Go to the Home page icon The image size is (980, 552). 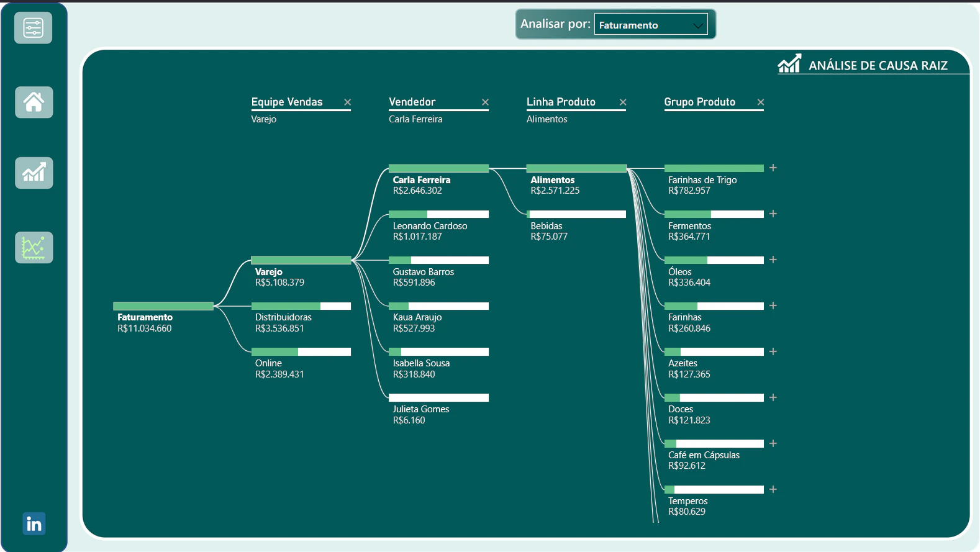pos(34,102)
